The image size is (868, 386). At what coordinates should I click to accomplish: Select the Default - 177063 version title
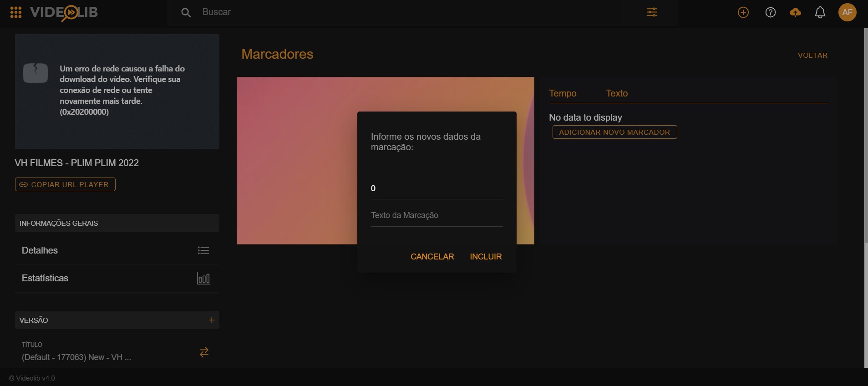[76, 357]
